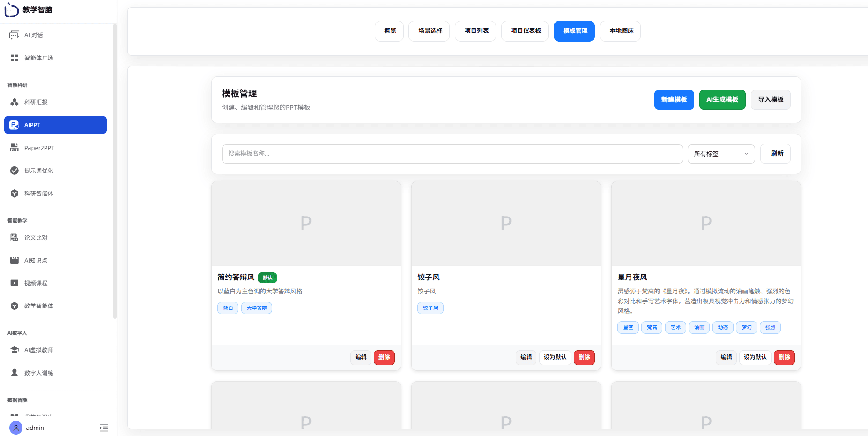Open the AI知识点 clapperboard icon
This screenshot has width=868, height=436.
click(15, 261)
